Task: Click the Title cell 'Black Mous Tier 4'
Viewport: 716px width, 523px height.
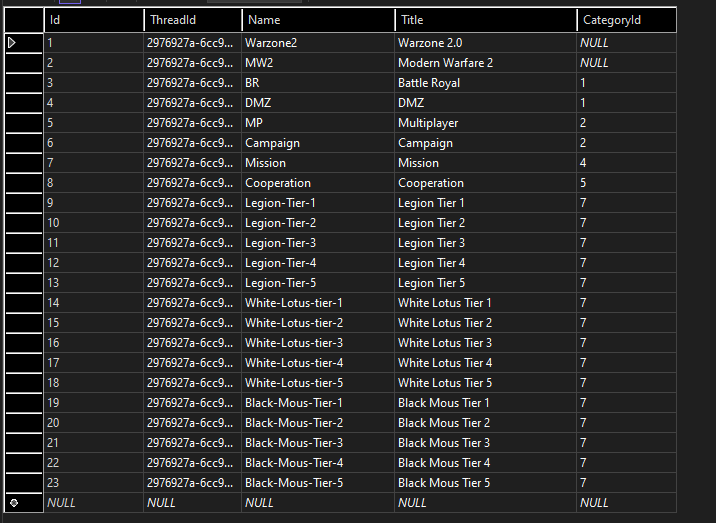Action: (x=485, y=463)
